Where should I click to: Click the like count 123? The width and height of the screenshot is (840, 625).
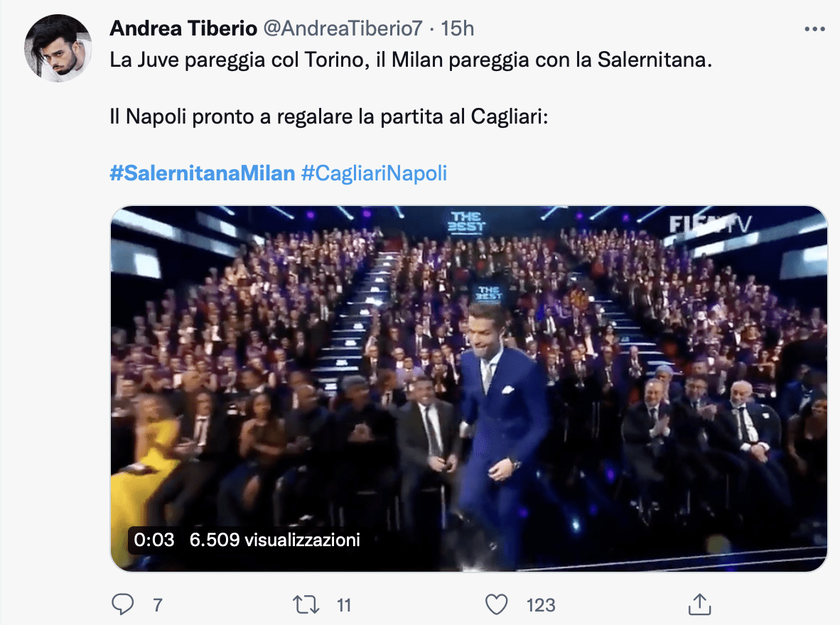[541, 605]
